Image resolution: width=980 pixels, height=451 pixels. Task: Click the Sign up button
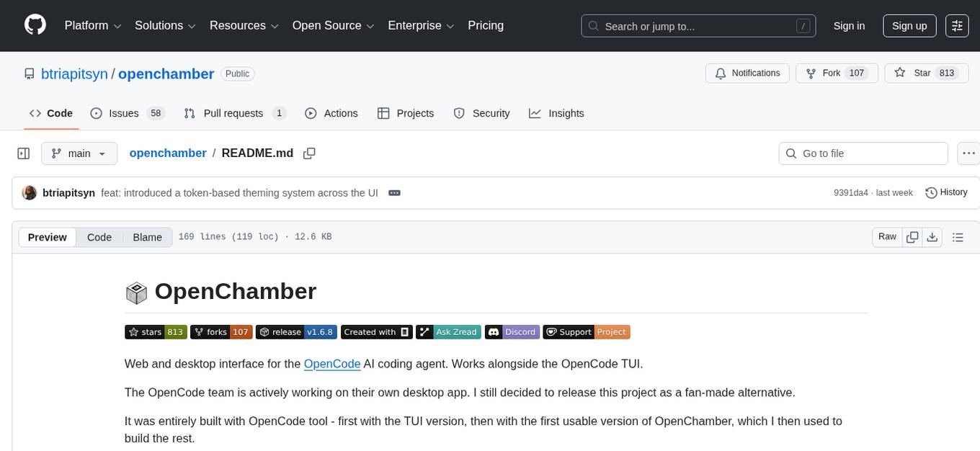click(x=909, y=25)
